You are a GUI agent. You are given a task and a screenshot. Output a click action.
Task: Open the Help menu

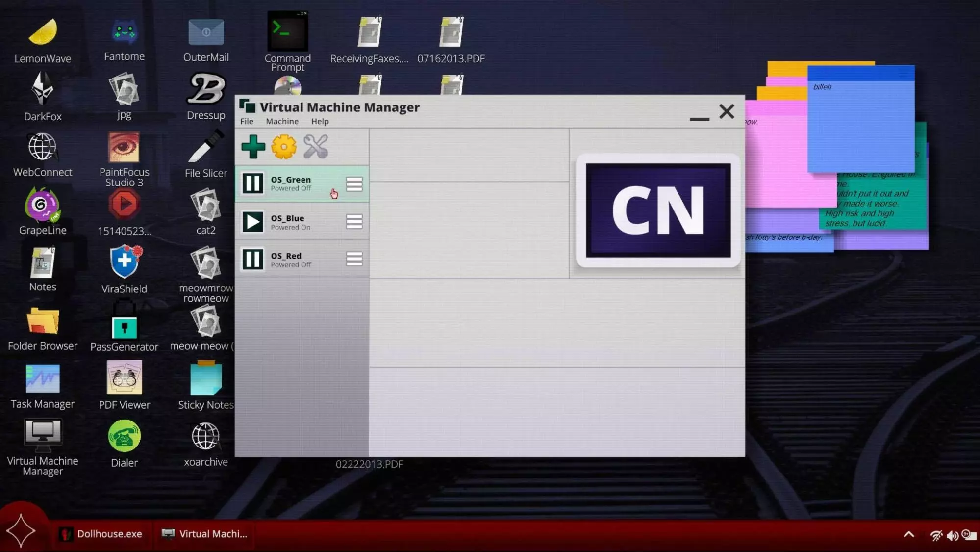(320, 121)
